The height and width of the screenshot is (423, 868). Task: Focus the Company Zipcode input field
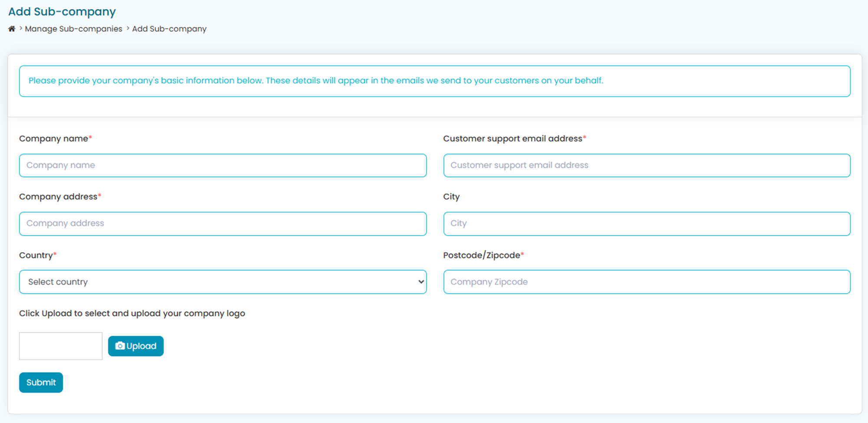[647, 282]
